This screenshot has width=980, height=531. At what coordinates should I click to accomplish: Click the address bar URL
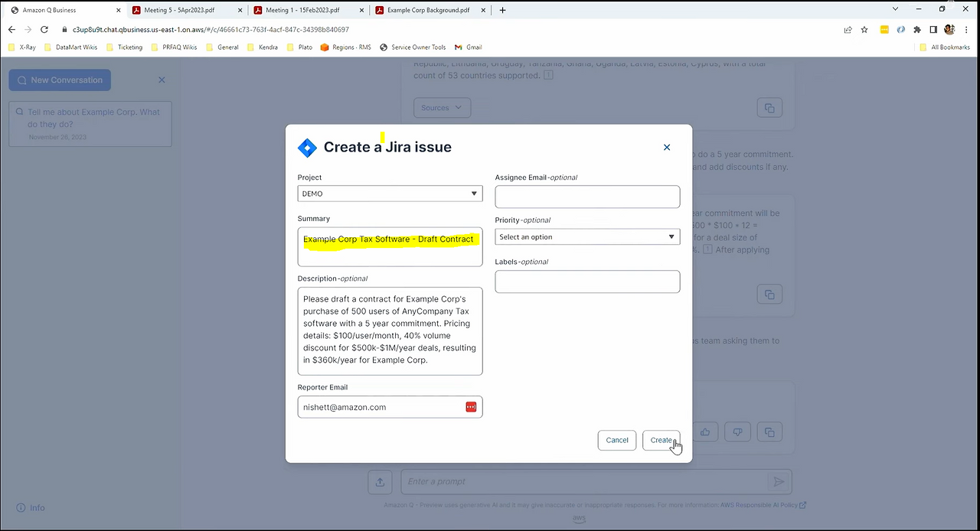coord(211,29)
